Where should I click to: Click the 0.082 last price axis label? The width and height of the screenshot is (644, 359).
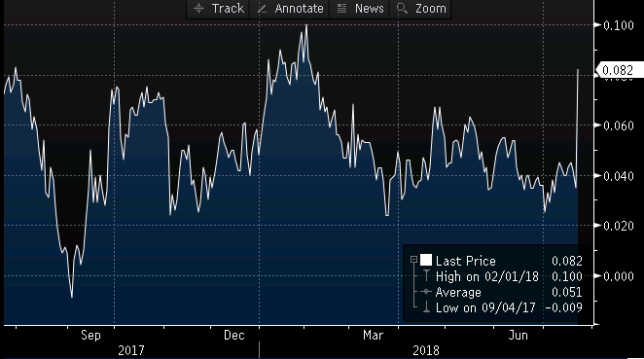619,70
